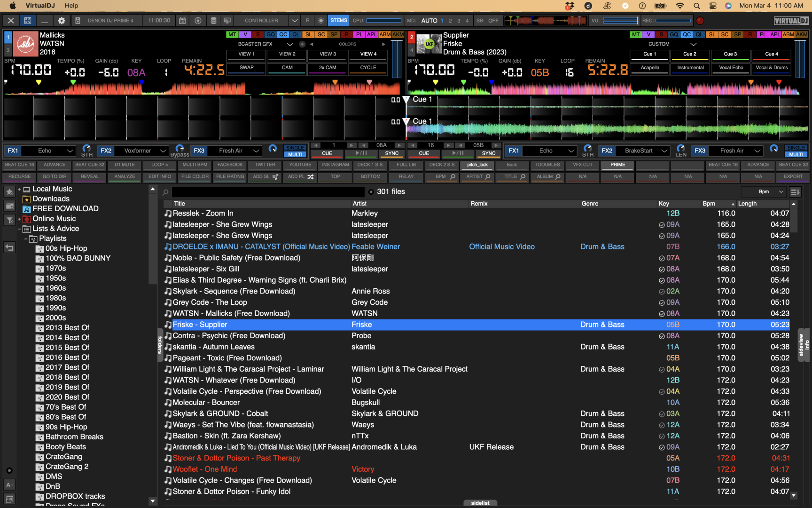
Task: Toggle left deck FX2 on
Action: tap(106, 151)
